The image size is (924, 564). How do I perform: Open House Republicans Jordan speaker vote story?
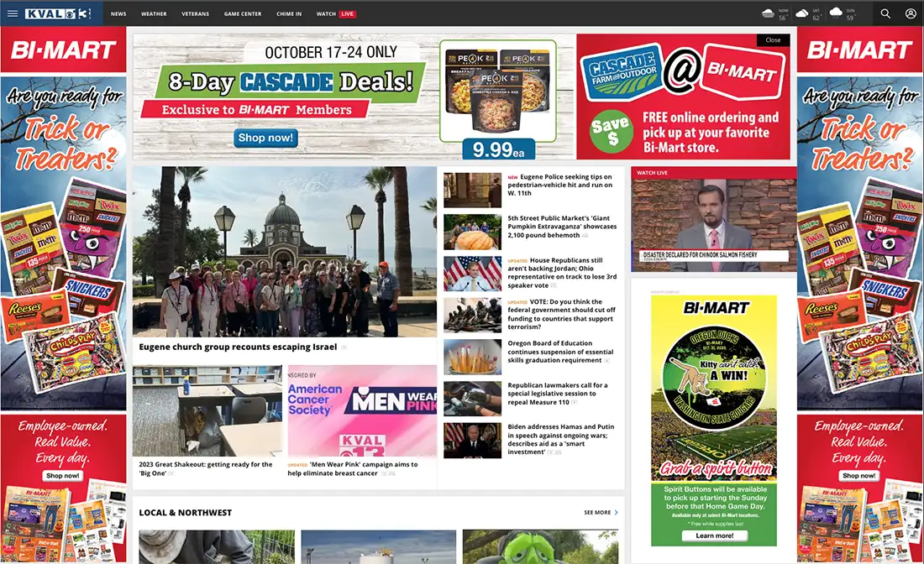[x=562, y=273]
